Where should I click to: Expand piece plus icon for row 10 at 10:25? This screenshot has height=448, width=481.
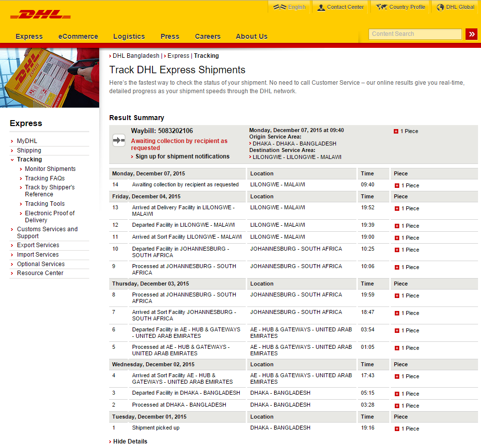click(397, 250)
